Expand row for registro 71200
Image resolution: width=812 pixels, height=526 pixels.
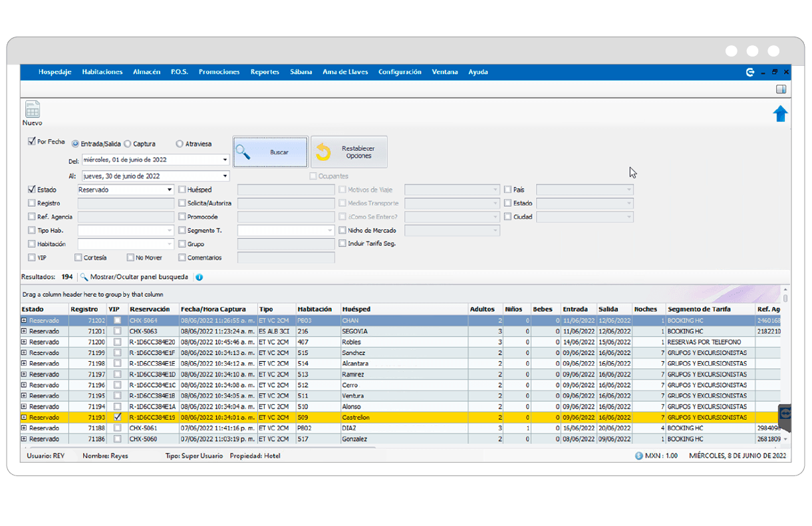(x=25, y=342)
